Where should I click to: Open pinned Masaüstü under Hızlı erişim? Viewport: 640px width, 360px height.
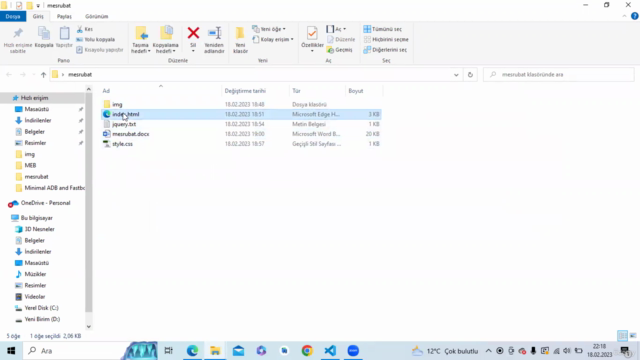coord(37,109)
